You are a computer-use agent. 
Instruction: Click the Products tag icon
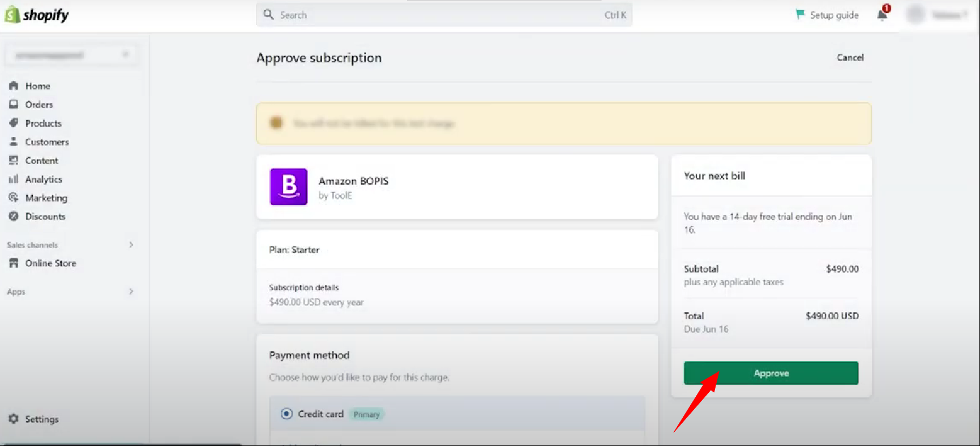click(14, 123)
